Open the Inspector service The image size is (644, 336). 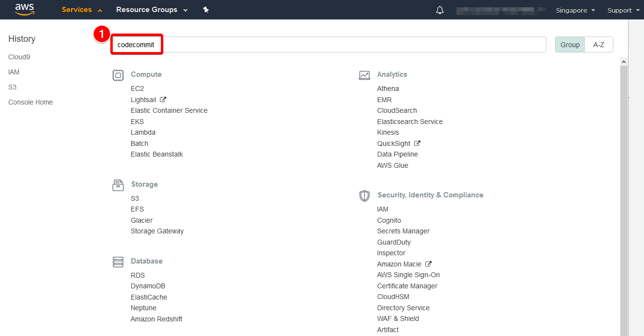coord(391,253)
